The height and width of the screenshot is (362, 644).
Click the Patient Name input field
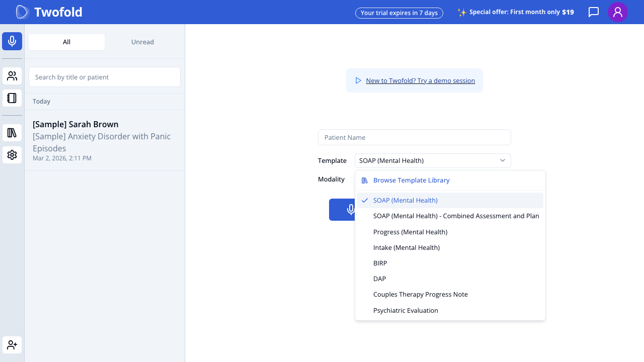click(414, 137)
